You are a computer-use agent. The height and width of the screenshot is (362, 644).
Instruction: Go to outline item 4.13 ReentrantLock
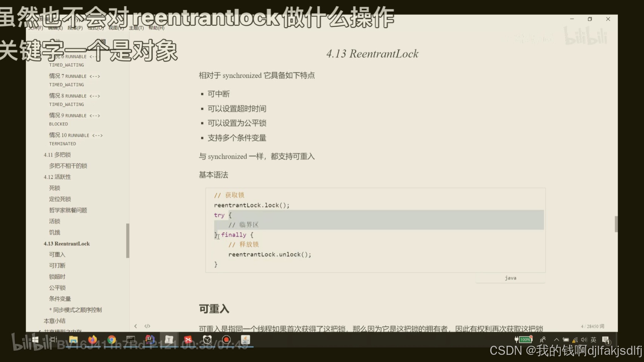[x=67, y=244]
